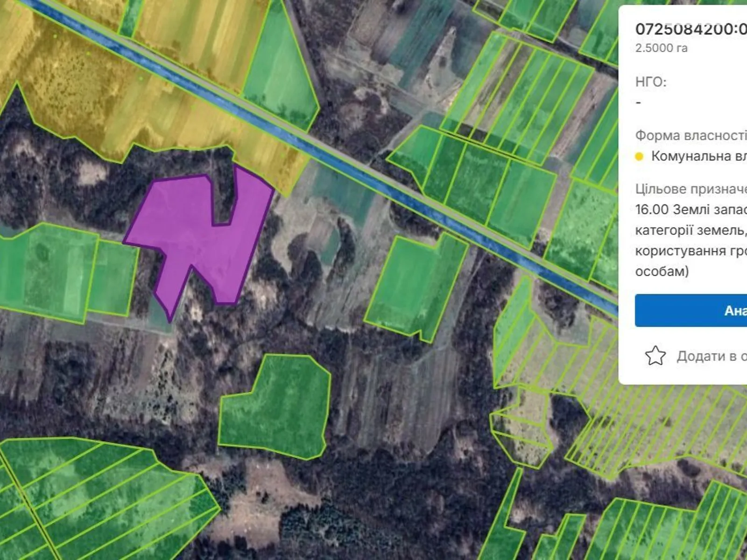747x560 pixels.
Task: Click the 'НГО:' field label
Action: 651,82
